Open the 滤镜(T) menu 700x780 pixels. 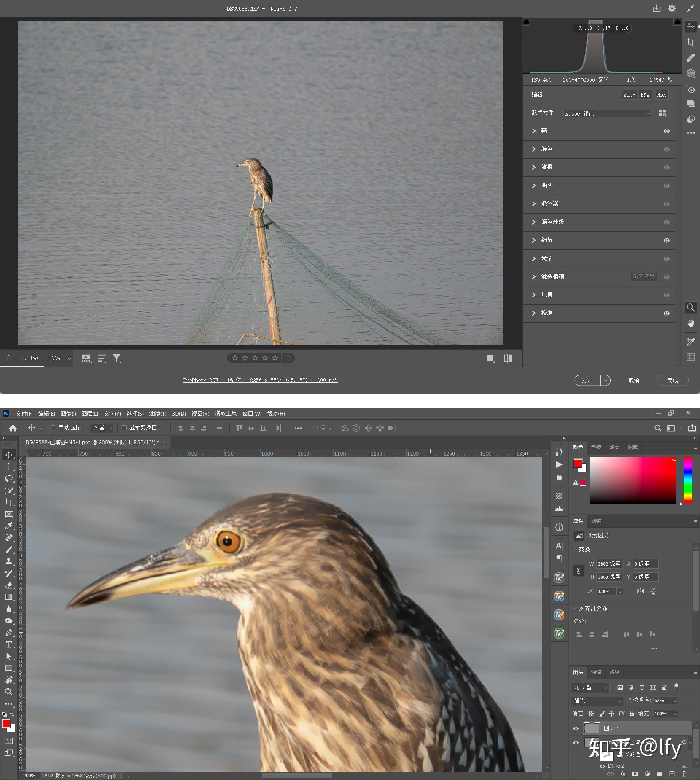click(x=158, y=413)
